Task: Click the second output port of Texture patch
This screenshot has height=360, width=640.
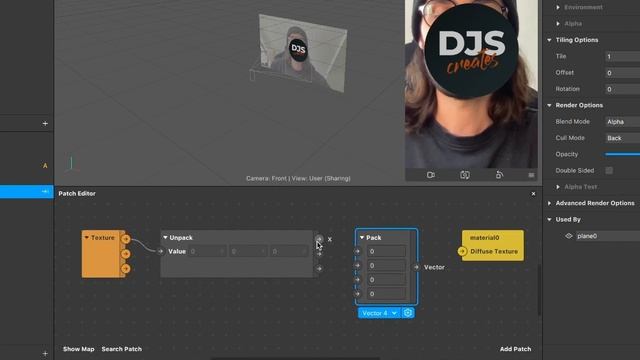Action: tap(126, 254)
